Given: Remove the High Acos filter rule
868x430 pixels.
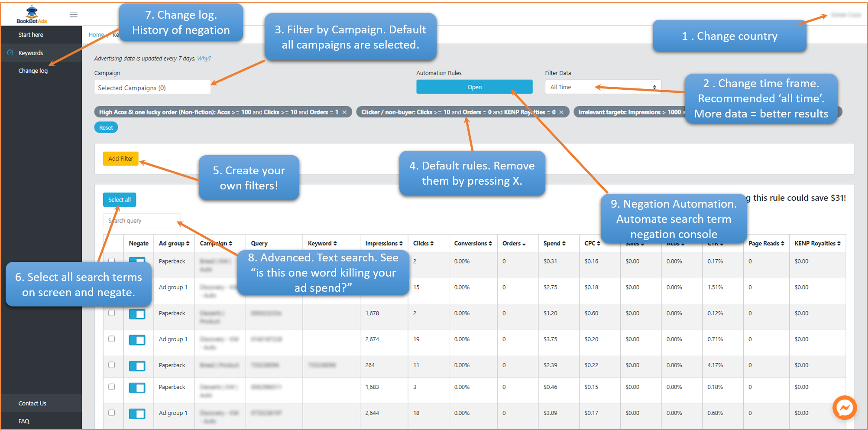Looking at the screenshot, I should (344, 112).
